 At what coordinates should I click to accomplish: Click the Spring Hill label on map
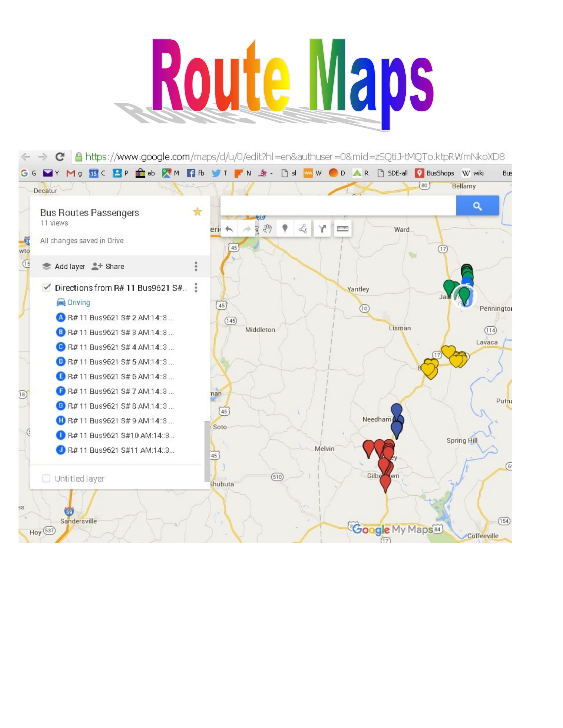click(462, 441)
